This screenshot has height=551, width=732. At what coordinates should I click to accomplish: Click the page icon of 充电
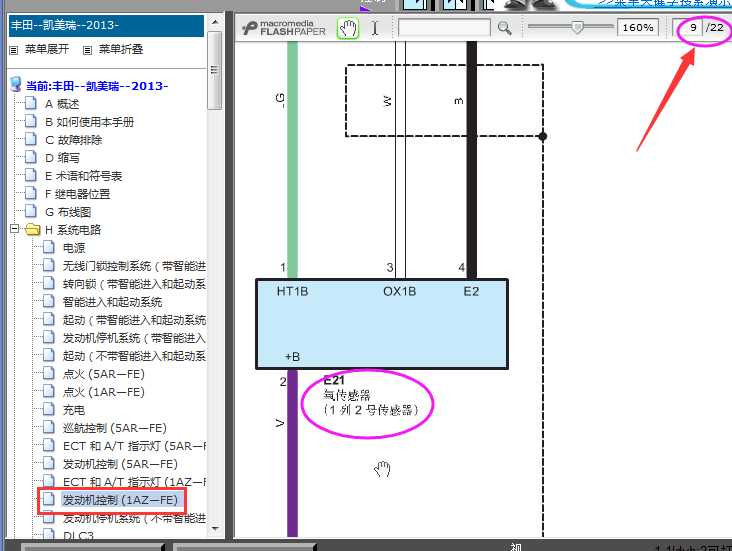pyautogui.click(x=49, y=409)
